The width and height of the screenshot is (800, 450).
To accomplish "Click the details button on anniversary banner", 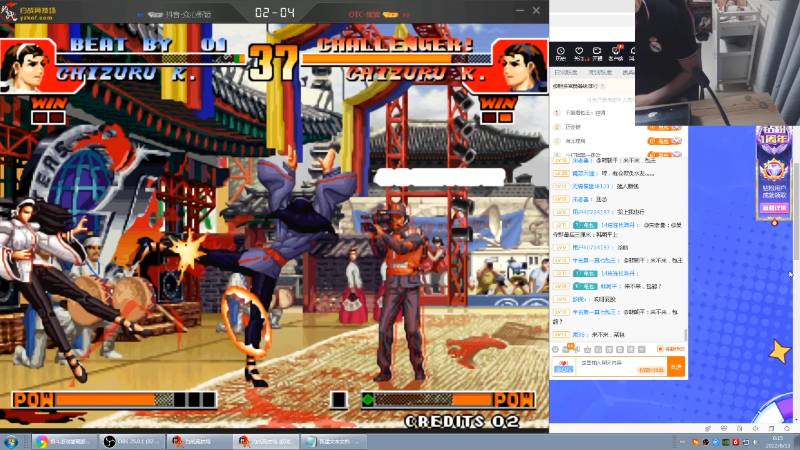I will 774,208.
